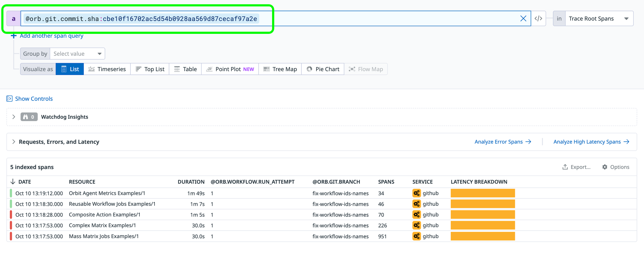Clear the search query with the X icon
Viewport: 644px width, 258px height.
coord(523,19)
